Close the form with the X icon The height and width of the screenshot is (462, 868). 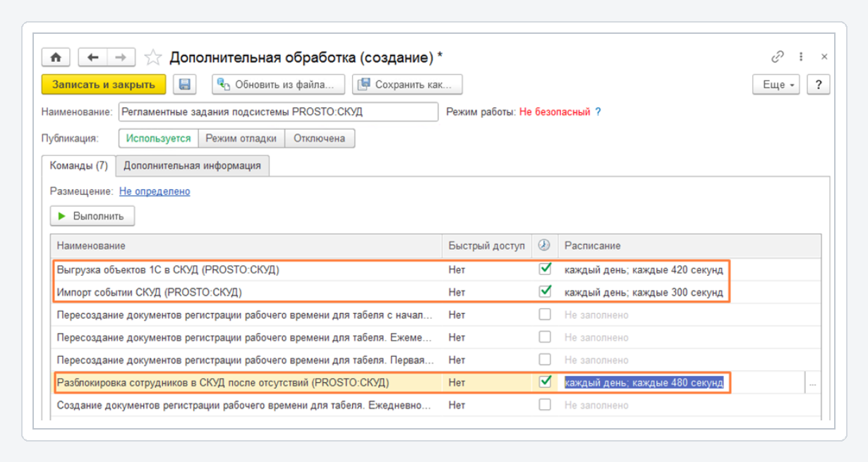[824, 56]
